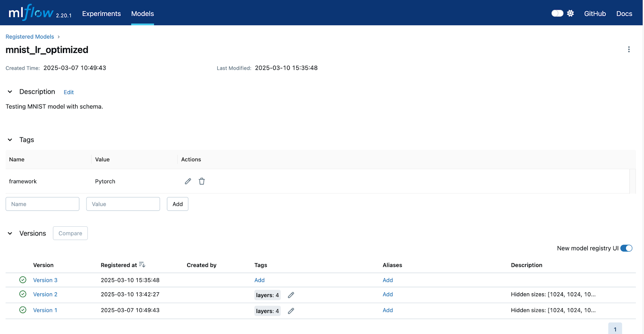Click Version 1 description 'Hidden sizes' text
644x334 pixels.
pos(553,310)
